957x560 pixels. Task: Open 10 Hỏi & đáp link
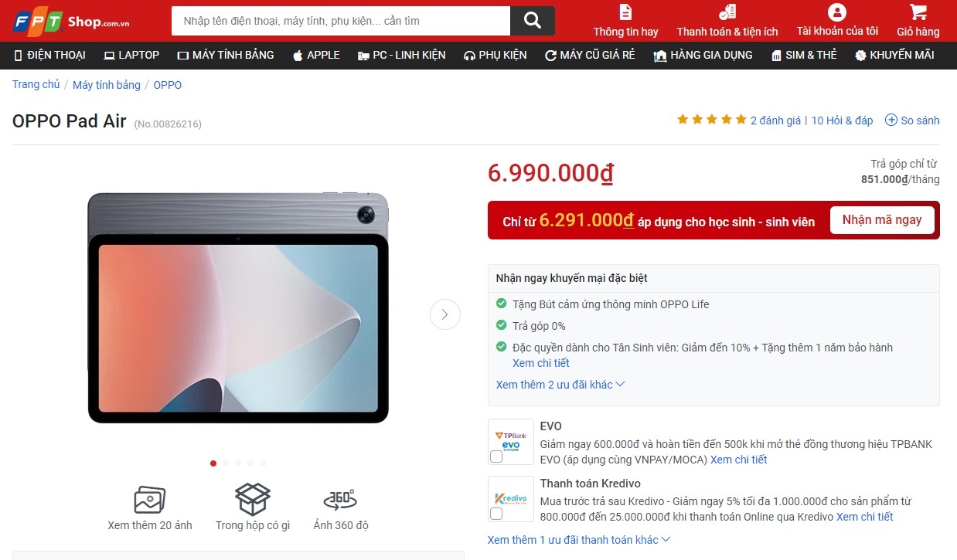pos(842,120)
